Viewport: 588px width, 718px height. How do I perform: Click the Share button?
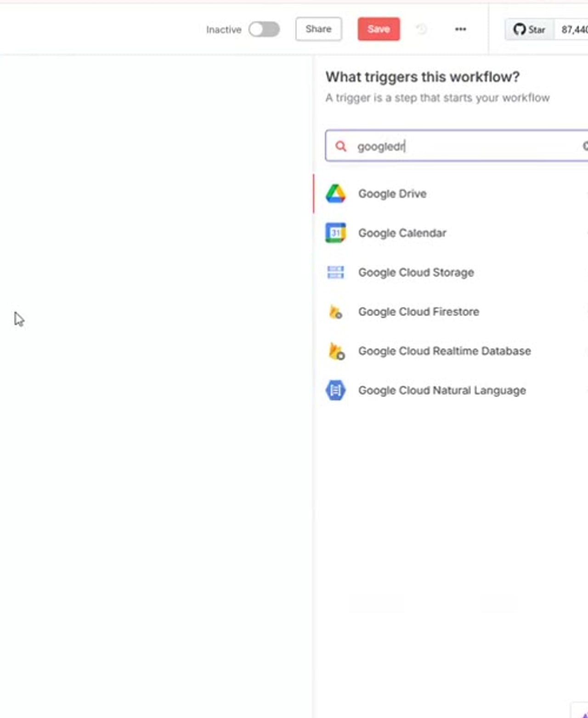[x=318, y=29]
